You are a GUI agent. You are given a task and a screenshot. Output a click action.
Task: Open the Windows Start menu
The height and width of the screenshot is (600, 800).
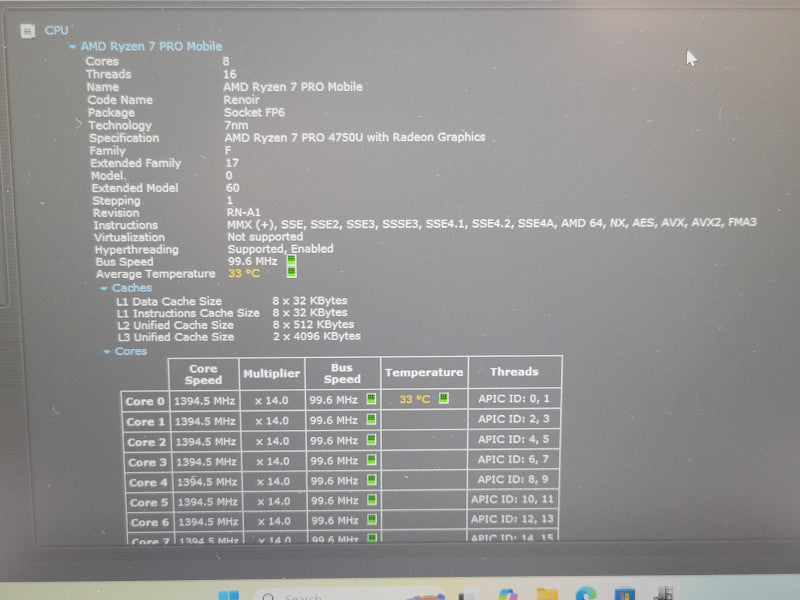(229, 595)
